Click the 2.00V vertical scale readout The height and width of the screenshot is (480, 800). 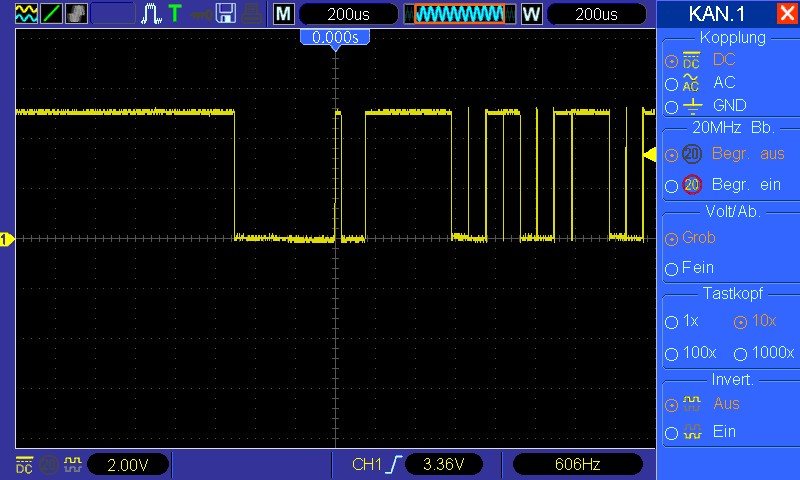click(x=127, y=464)
